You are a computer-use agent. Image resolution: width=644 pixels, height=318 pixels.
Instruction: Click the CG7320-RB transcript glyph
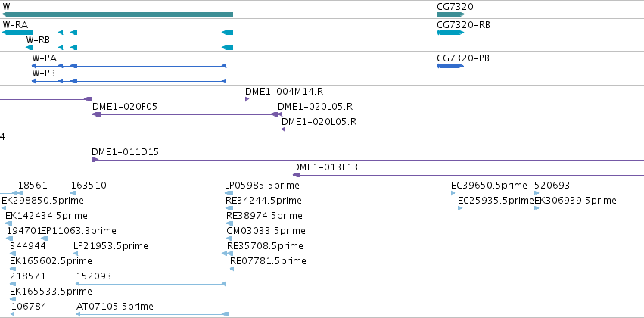pyautogui.click(x=450, y=33)
